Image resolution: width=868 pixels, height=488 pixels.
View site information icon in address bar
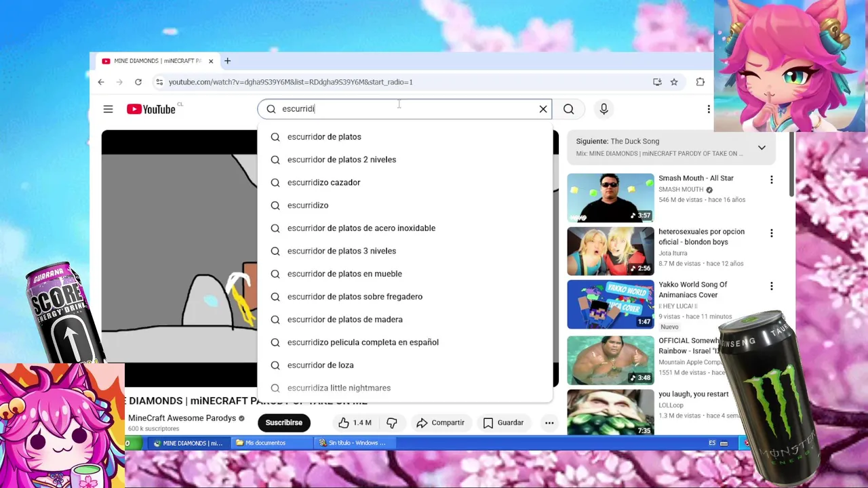159,82
